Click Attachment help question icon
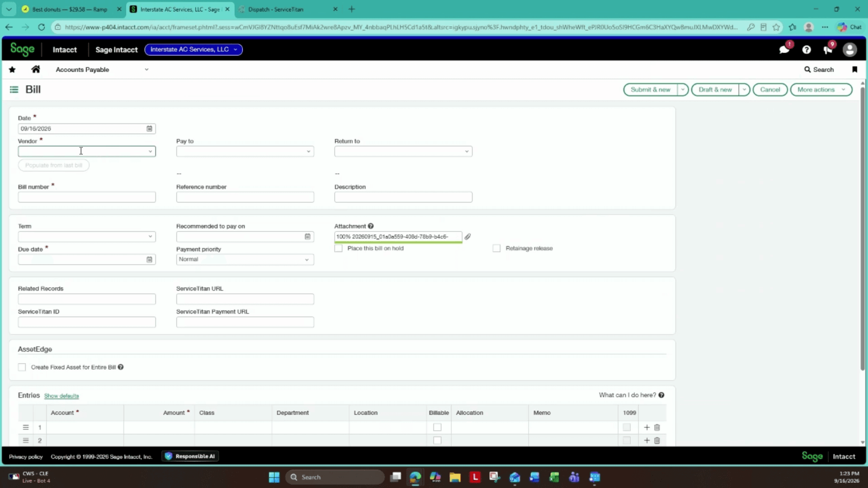The height and width of the screenshot is (488, 868). tap(371, 226)
